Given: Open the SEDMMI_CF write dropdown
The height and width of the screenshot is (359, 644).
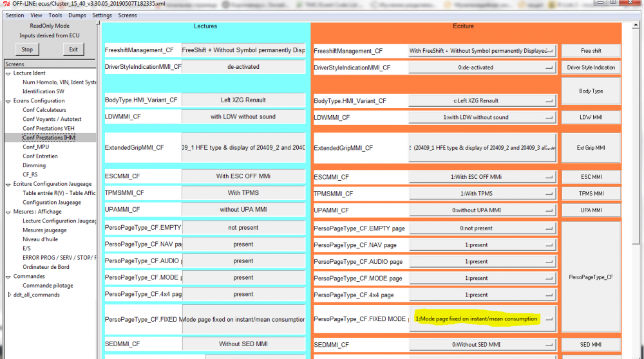Looking at the screenshot, I should click(x=482, y=345).
